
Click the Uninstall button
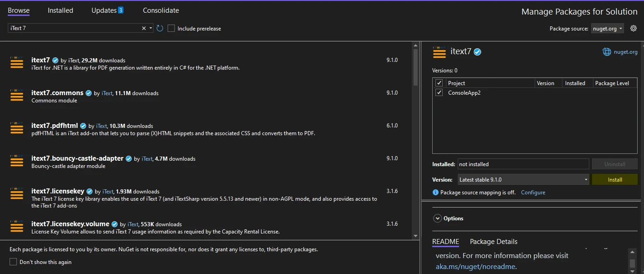615,164
